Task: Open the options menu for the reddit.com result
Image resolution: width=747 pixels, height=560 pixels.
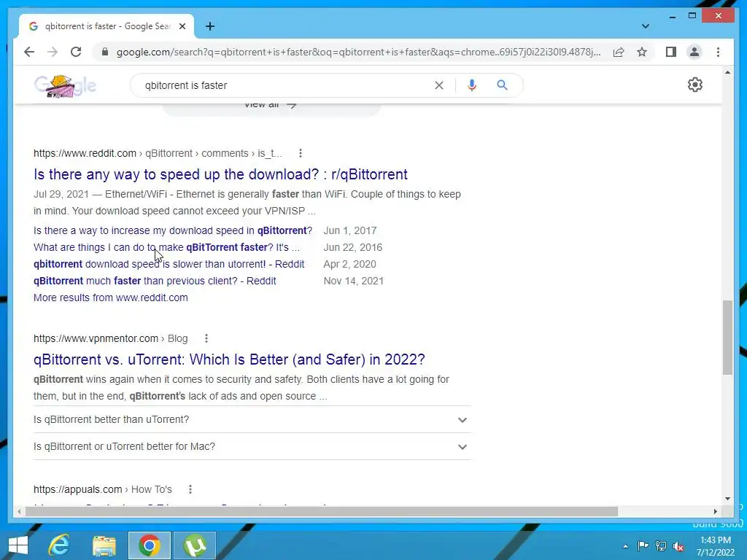Action: click(x=300, y=153)
